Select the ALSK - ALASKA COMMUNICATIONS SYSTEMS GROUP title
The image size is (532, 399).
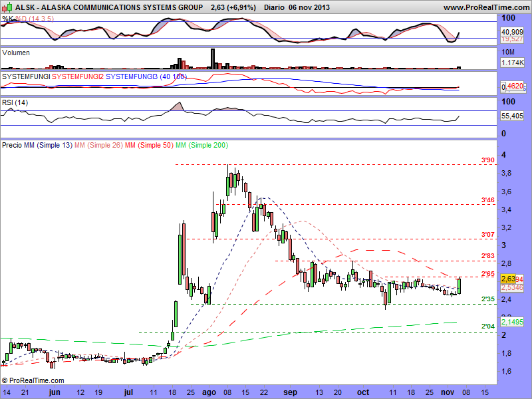[109, 7]
